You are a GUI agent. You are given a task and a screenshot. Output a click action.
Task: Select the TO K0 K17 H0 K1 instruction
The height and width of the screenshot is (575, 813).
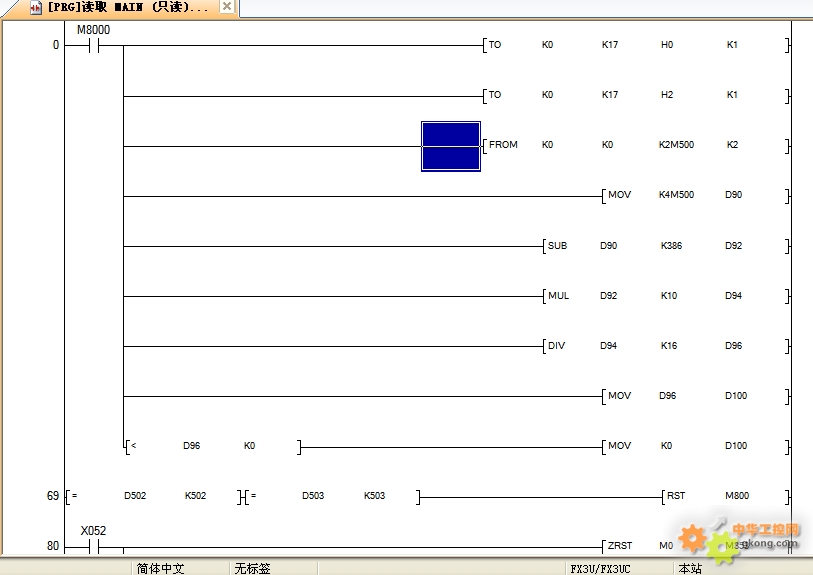tap(636, 45)
